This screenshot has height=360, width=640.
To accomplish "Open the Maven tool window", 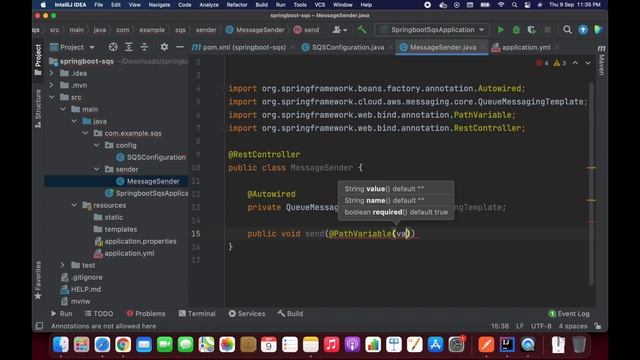I will click(x=601, y=60).
